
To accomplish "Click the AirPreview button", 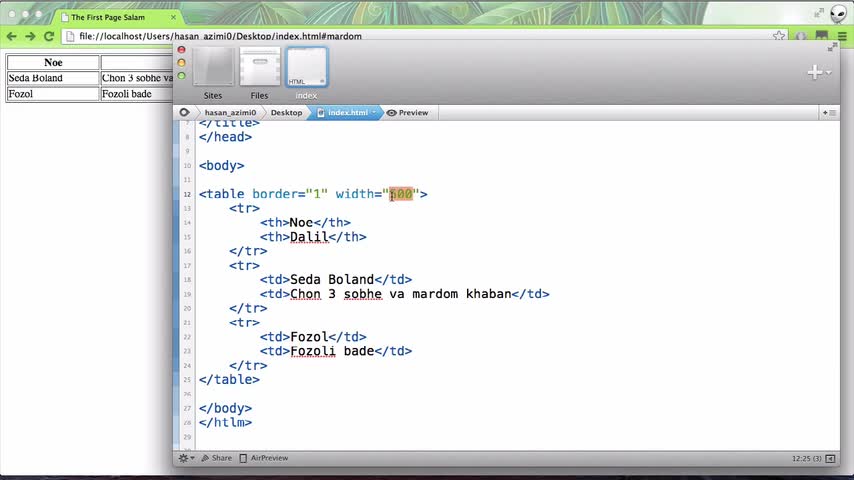I will 264,458.
